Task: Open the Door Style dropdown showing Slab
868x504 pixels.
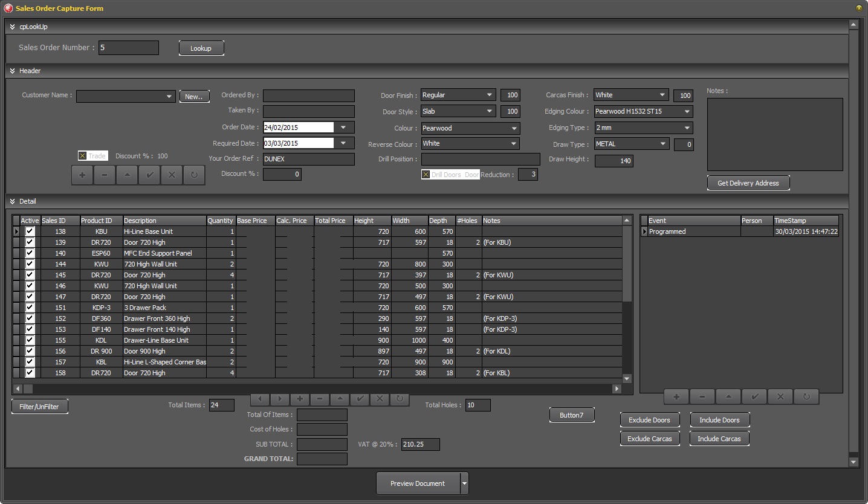Action: 490,111
